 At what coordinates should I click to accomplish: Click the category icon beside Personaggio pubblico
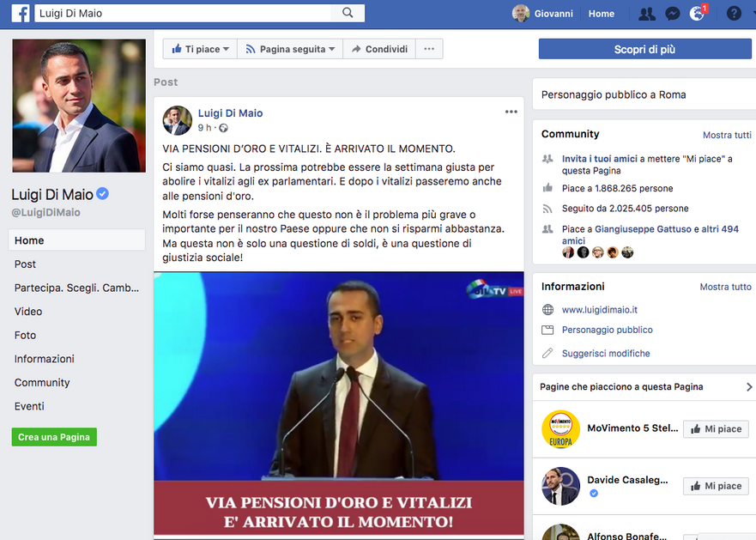tap(547, 330)
